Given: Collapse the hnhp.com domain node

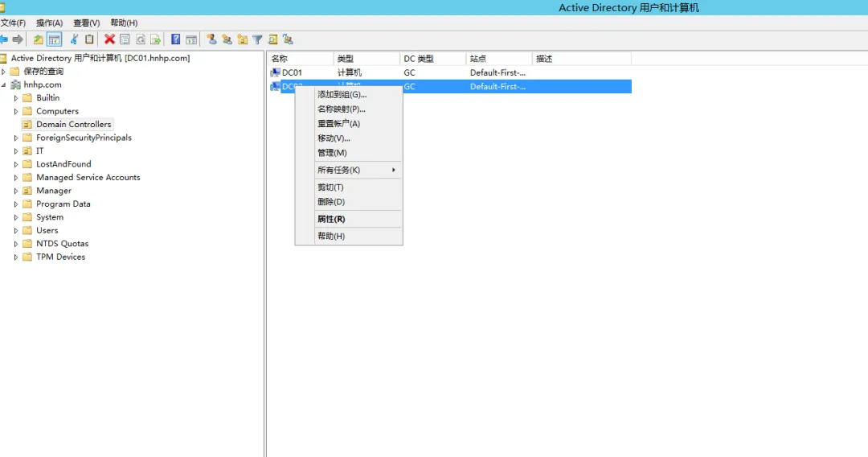Looking at the screenshot, I should [x=3, y=84].
